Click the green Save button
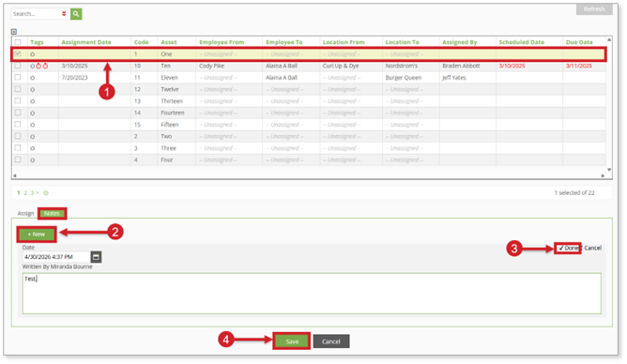 292,341
